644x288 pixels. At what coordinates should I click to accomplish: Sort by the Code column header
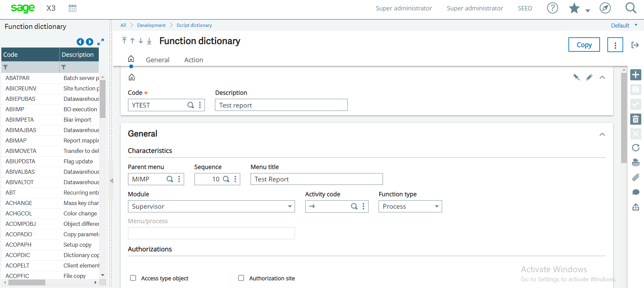[x=30, y=54]
